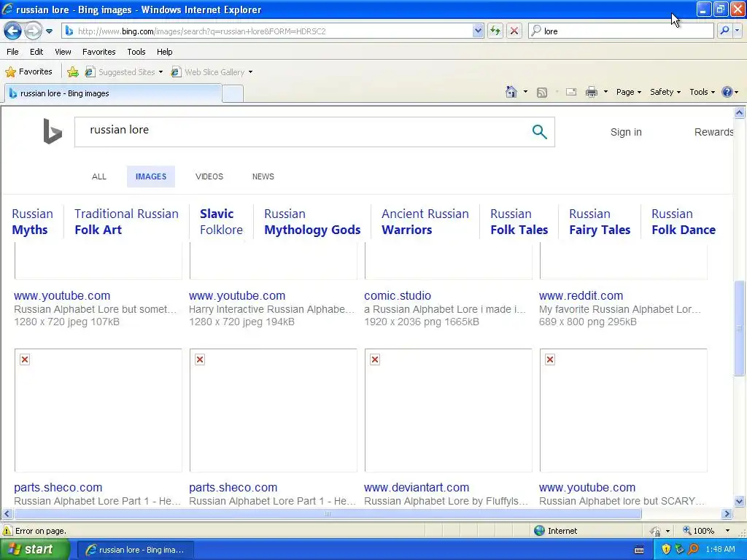
Task: Select the russian lore - Bing images tab
Action: 113,93
